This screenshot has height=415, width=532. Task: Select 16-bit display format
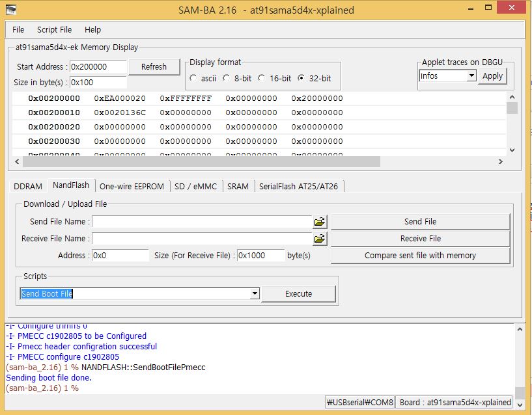pos(261,78)
